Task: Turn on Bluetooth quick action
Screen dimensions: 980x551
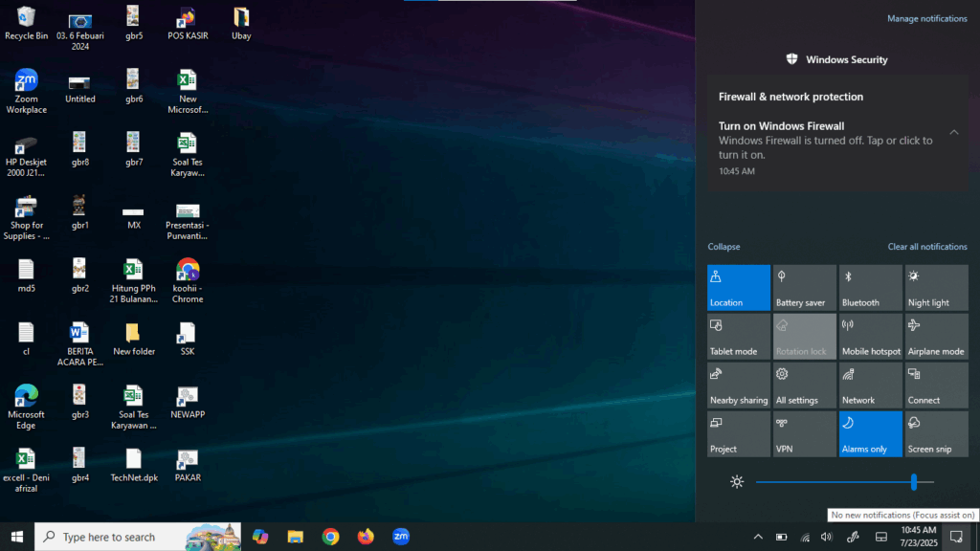Action: (871, 287)
